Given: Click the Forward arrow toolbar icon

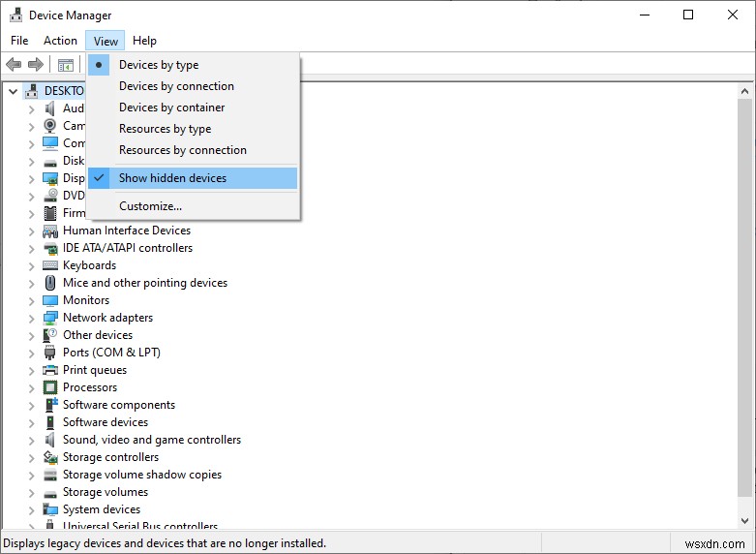Looking at the screenshot, I should point(36,64).
